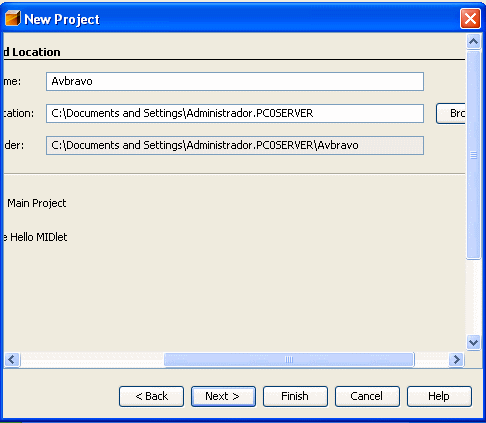486x423 pixels.
Task: Focus the project name field containing Avbravo
Action: click(235, 81)
